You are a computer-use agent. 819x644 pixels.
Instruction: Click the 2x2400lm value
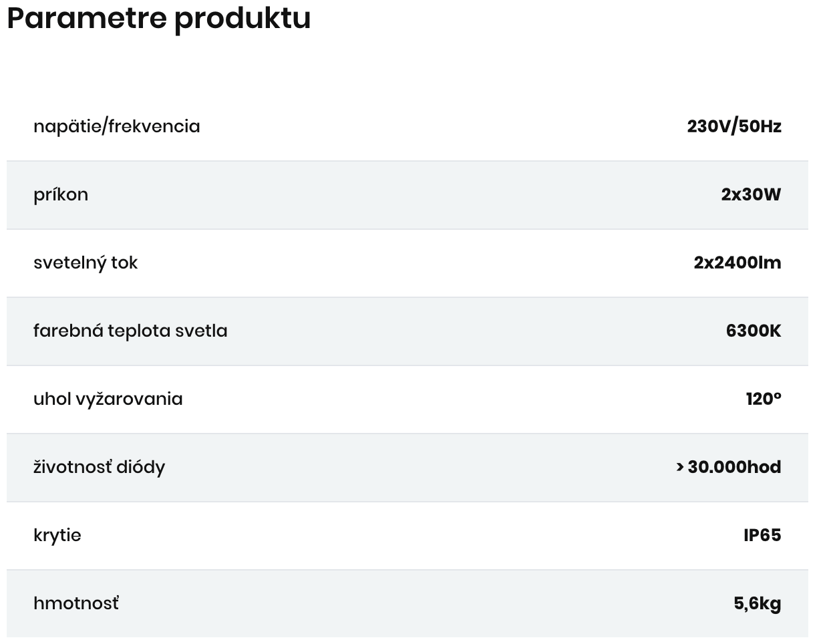(x=738, y=263)
